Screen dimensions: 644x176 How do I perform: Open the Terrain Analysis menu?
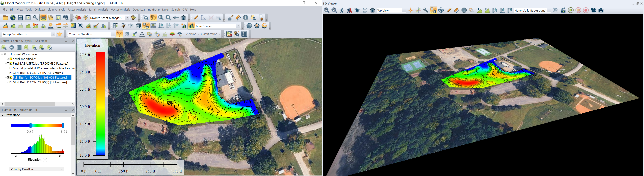point(98,10)
